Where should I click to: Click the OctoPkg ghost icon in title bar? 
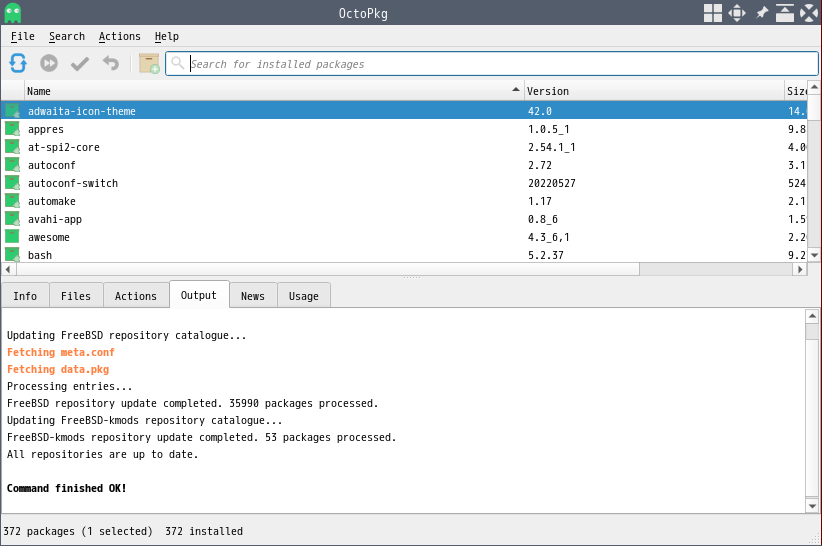[13, 13]
